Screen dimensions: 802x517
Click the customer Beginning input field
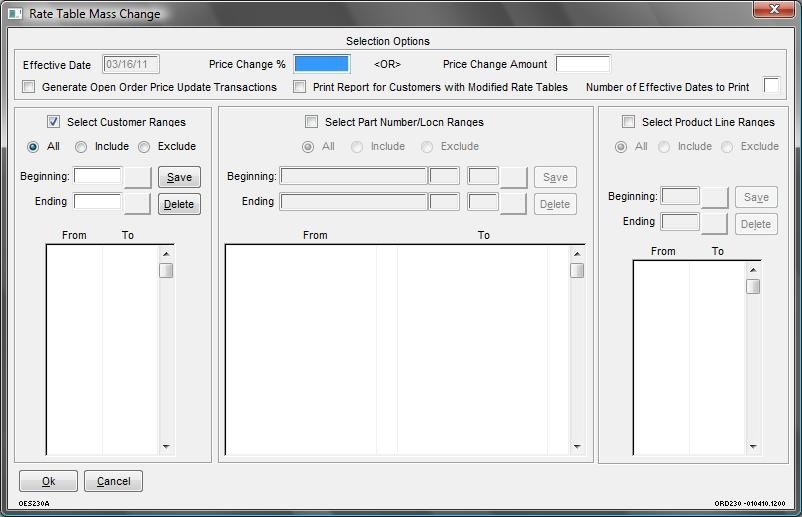[98, 175]
